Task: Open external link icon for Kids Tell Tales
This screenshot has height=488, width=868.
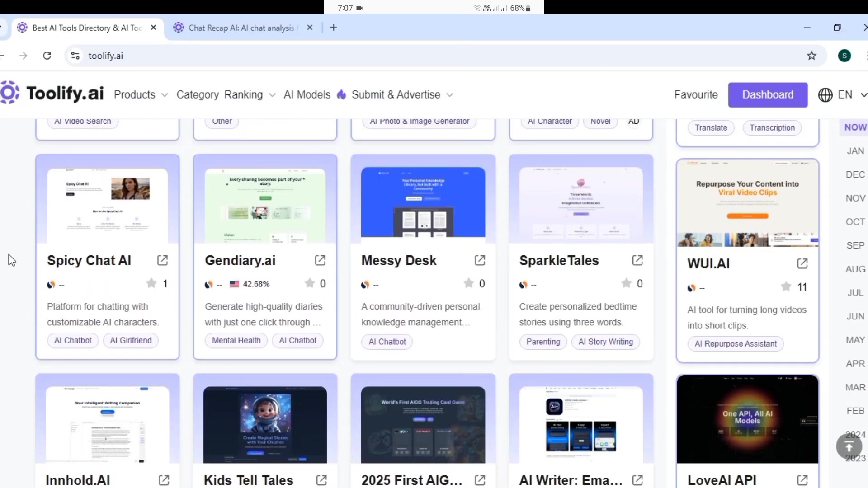Action: coord(321,480)
